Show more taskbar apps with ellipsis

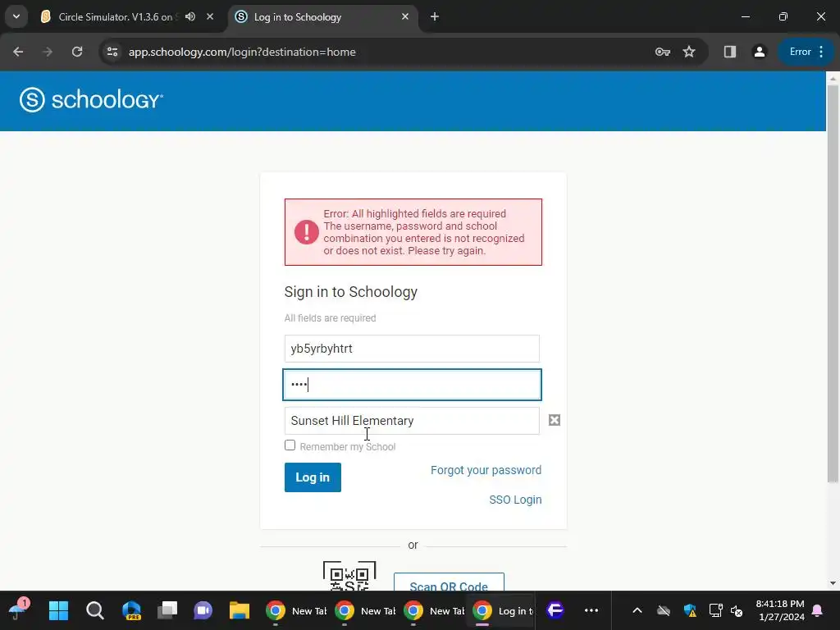click(x=591, y=610)
